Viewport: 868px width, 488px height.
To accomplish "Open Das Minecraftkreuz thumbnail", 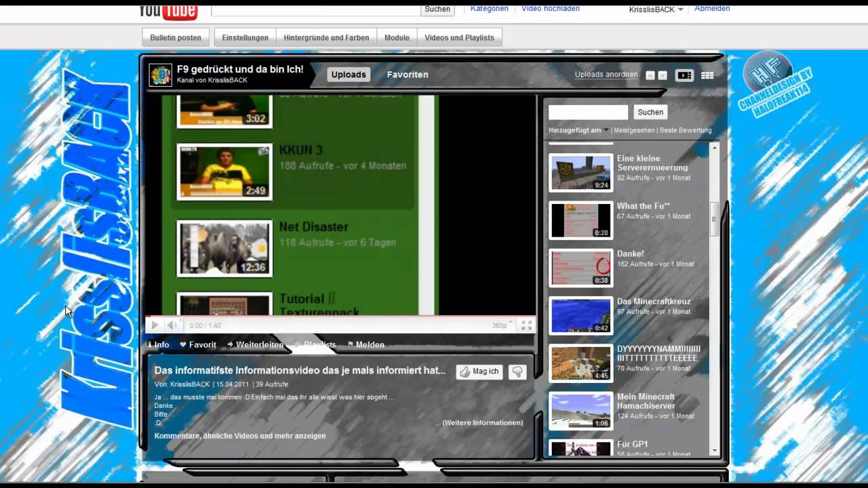I will tap(580, 316).
